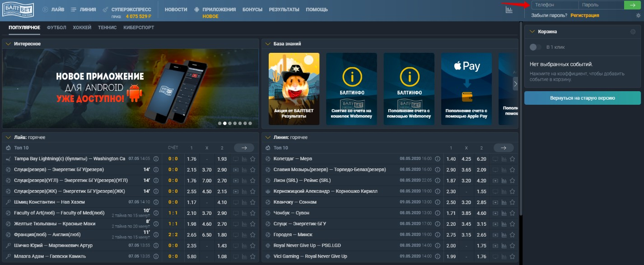Open Корзина settings gear icon

point(633,32)
